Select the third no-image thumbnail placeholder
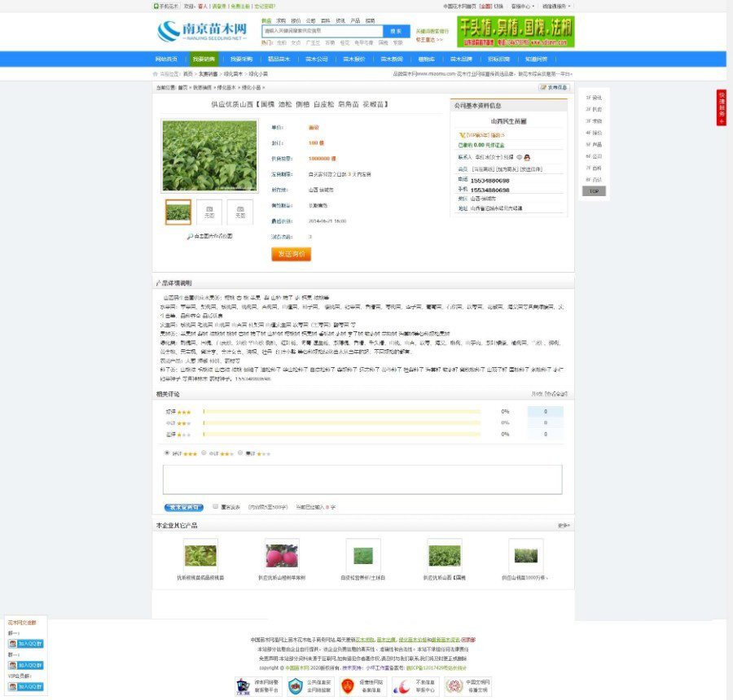This screenshot has height=700, width=733. pos(239,212)
